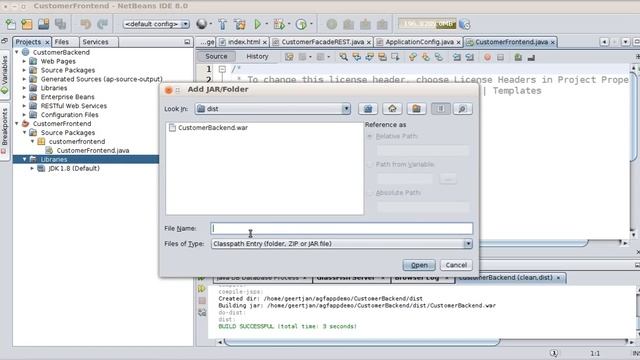Click the scroll tabs left arrow in editor

click(604, 42)
